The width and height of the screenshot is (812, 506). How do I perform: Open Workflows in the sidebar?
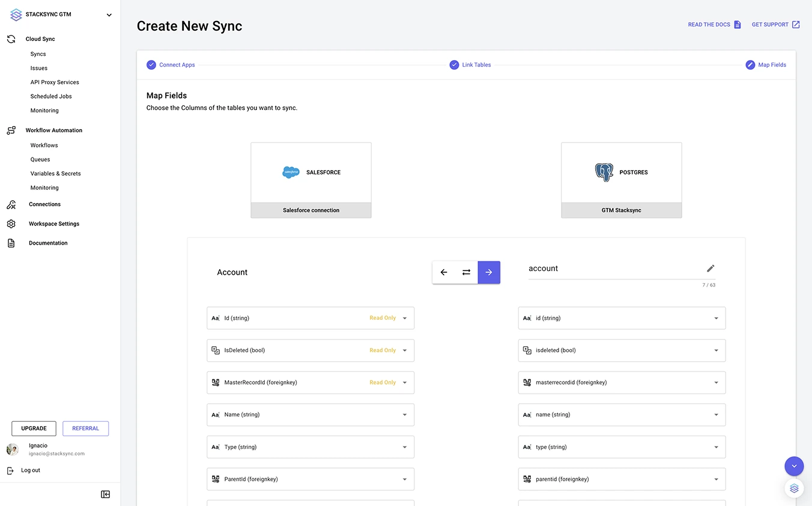point(44,145)
